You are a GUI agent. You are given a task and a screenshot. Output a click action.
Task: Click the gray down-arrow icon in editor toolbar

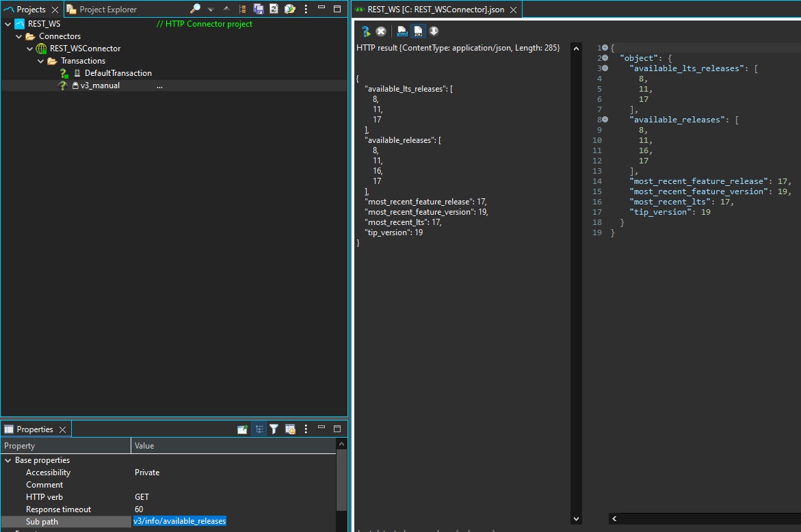coord(434,31)
